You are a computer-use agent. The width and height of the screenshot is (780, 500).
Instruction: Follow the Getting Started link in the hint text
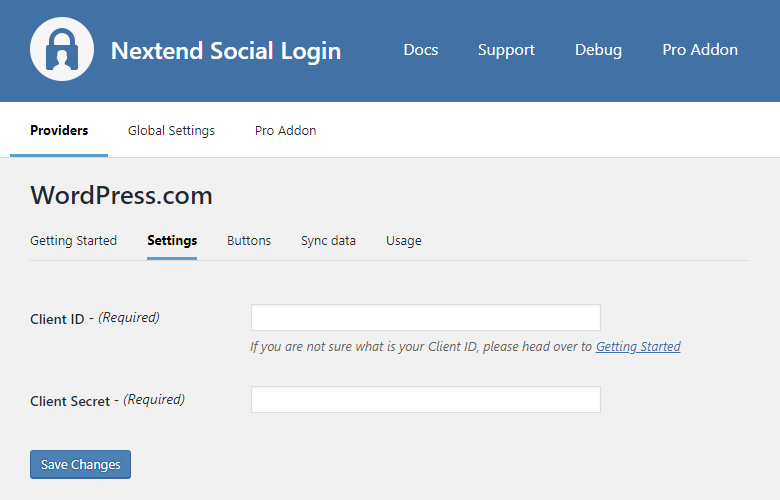click(638, 347)
